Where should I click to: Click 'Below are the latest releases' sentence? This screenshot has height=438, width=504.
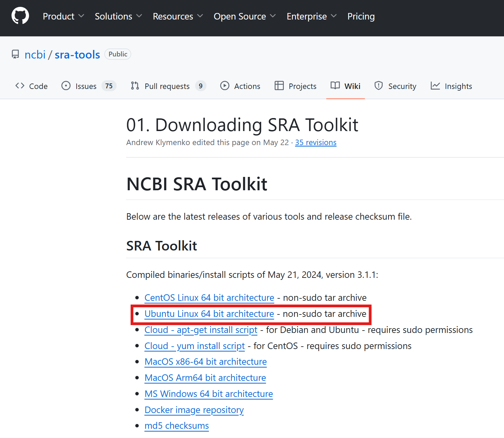click(269, 217)
